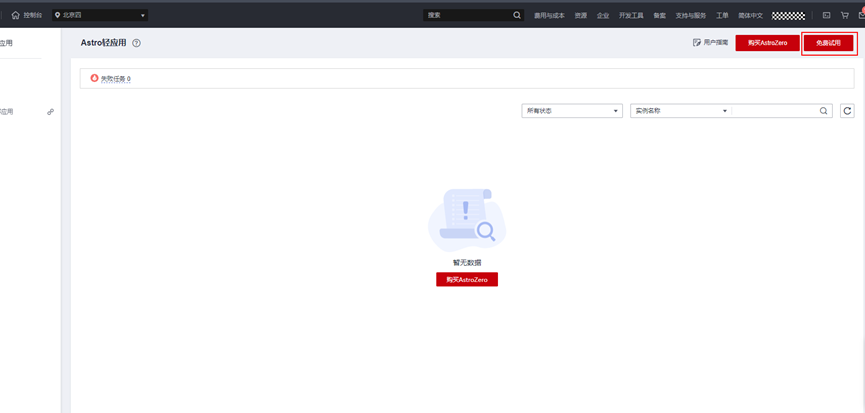Click the top-right 购买AstroZero button
The width and height of the screenshot is (865, 413).
pos(767,42)
